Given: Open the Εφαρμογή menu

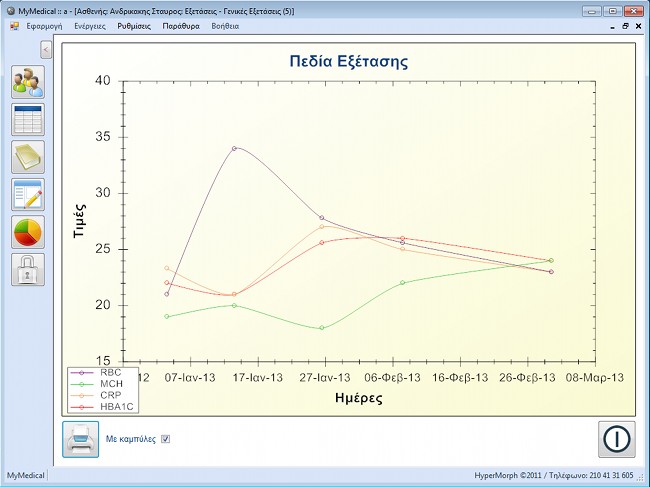Looking at the screenshot, I should 46,25.
